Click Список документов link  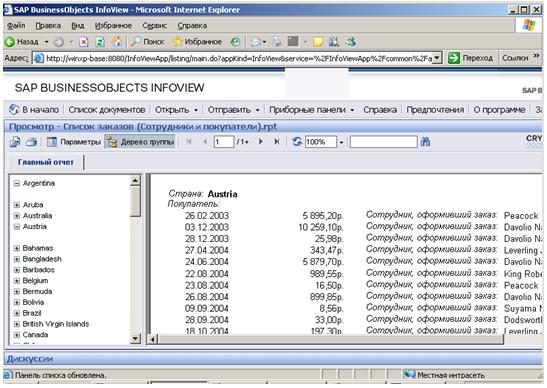(x=107, y=110)
